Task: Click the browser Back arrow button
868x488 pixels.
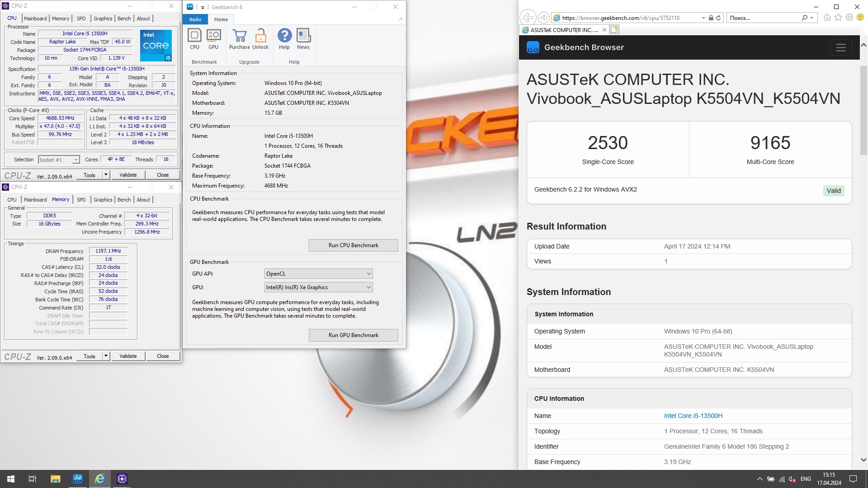Action: pyautogui.click(x=528, y=18)
